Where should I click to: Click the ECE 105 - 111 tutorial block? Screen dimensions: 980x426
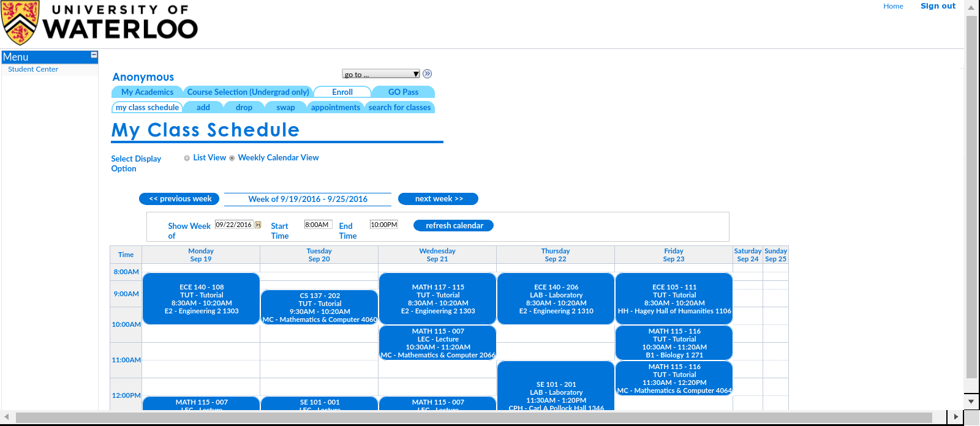point(674,299)
